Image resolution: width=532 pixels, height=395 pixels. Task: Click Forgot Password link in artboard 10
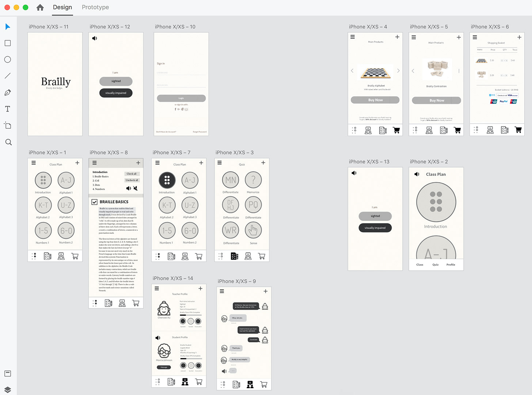tap(199, 132)
